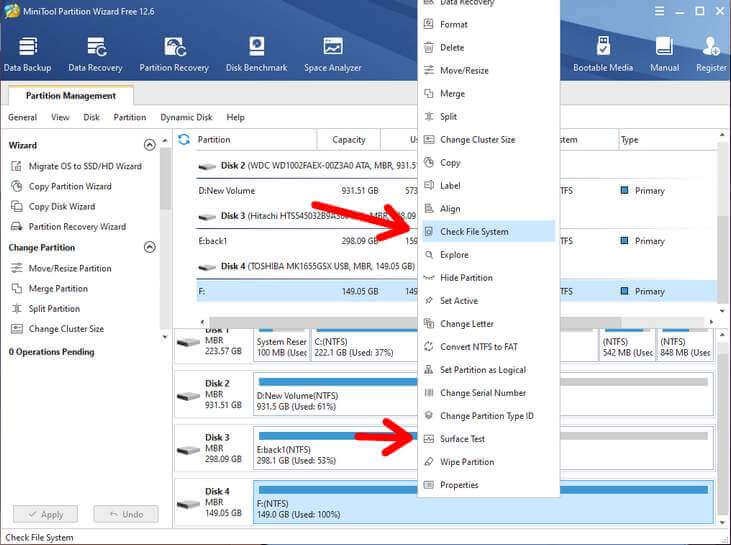The width and height of the screenshot is (731, 545).
Task: Launch the Copy Partition Wizard
Action: [x=61, y=186]
